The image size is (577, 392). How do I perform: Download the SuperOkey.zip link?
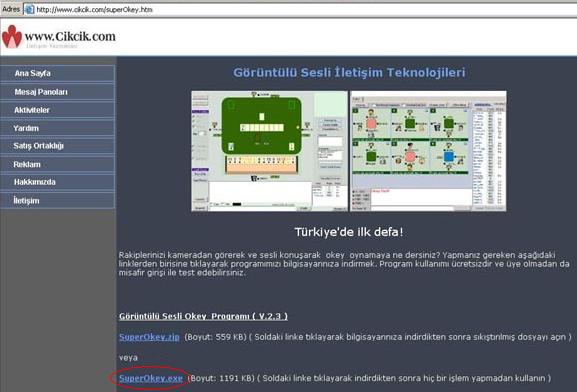tap(149, 337)
